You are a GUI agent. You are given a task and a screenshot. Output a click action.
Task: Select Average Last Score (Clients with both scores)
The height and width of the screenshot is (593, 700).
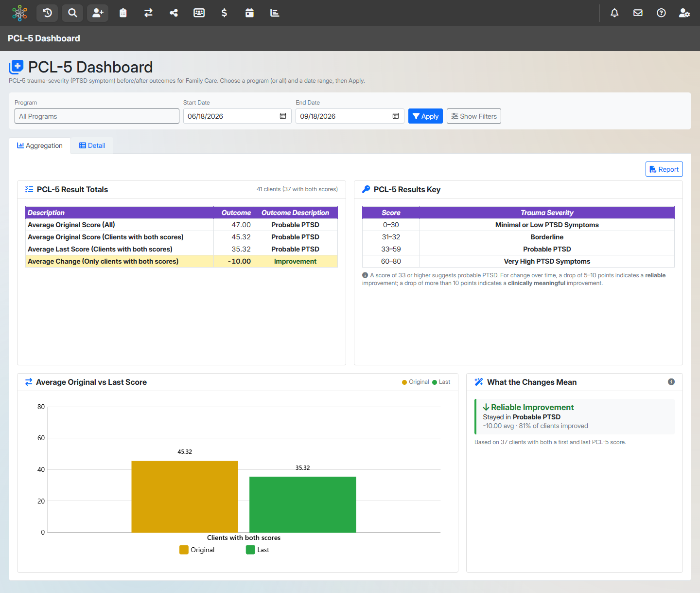tap(181, 249)
